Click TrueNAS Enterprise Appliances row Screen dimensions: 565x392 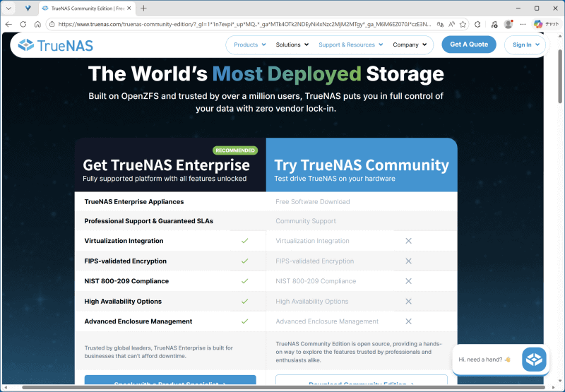tap(170, 202)
